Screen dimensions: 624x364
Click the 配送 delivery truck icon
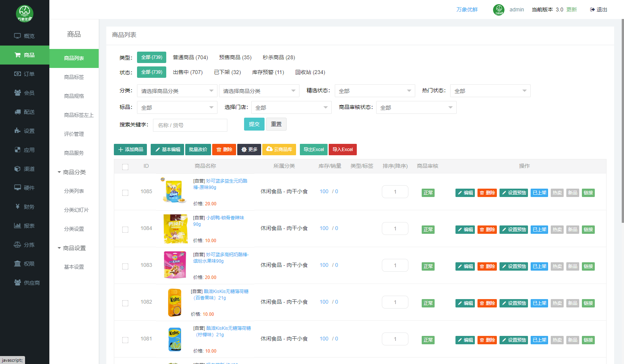point(17,112)
